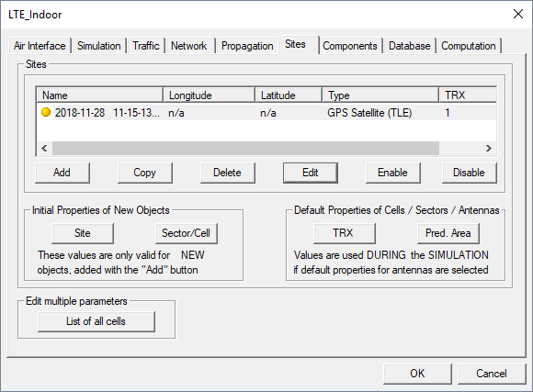Open the Database tab

[410, 46]
